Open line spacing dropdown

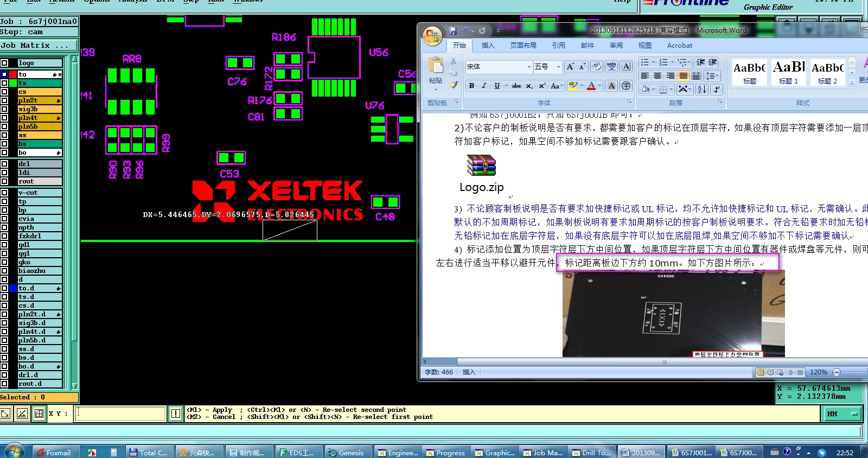712,75
